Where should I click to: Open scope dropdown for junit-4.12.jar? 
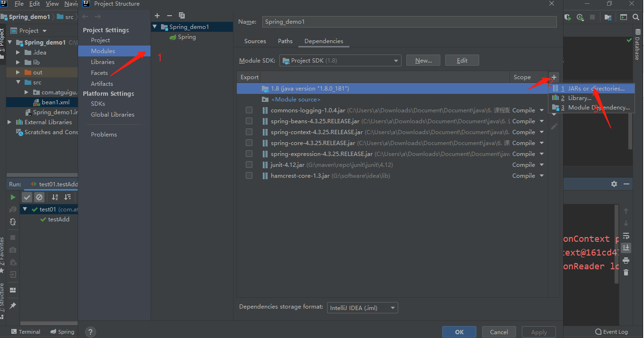(542, 164)
